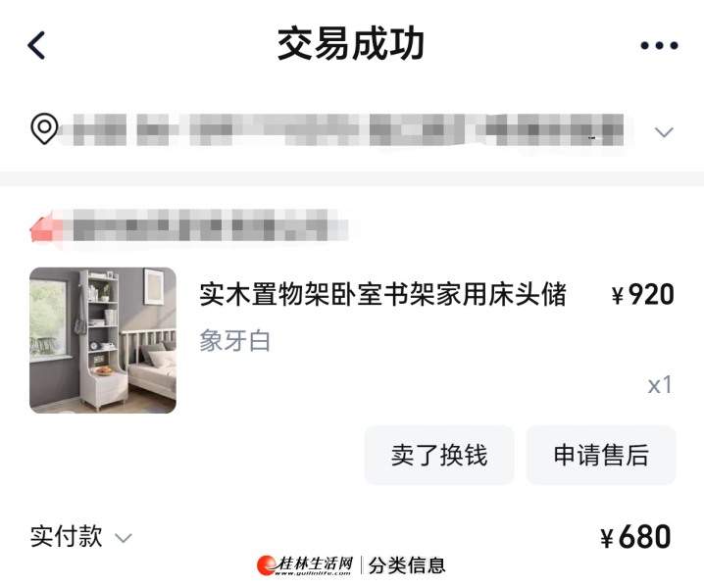Tap the 象牙白 color variant text
This screenshot has width=704, height=588.
(234, 341)
